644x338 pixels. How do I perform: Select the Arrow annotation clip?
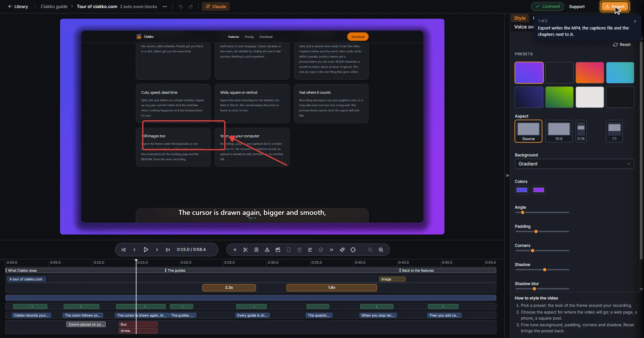pyautogui.click(x=138, y=331)
